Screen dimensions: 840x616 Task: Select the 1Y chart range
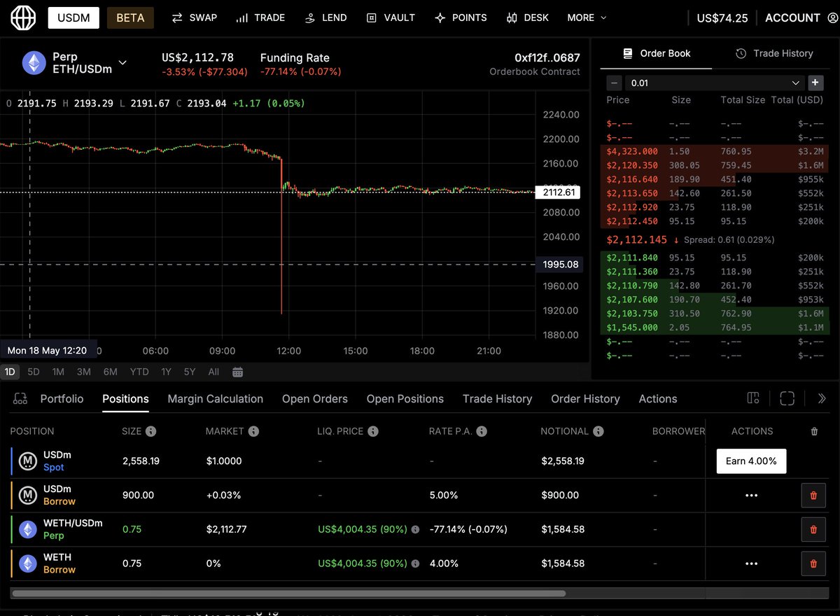(166, 372)
